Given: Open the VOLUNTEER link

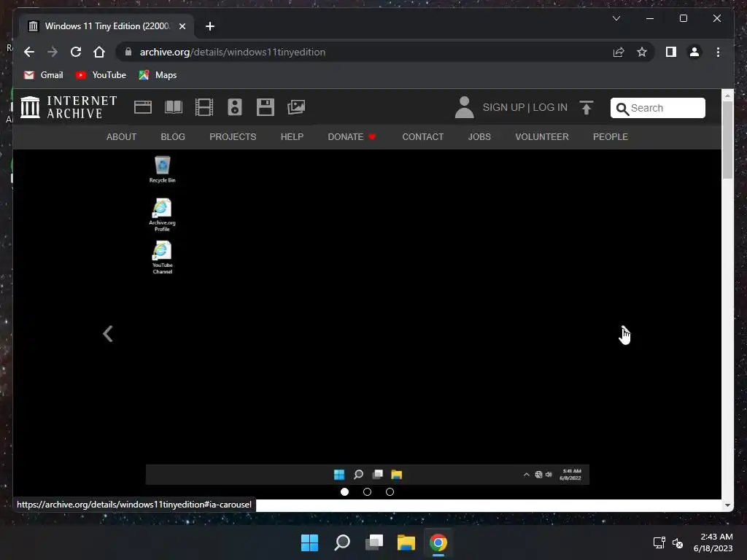Looking at the screenshot, I should (542, 137).
